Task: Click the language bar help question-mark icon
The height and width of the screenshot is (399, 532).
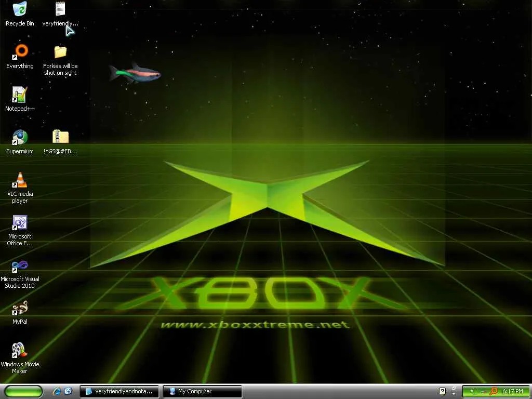Action: [x=442, y=391]
